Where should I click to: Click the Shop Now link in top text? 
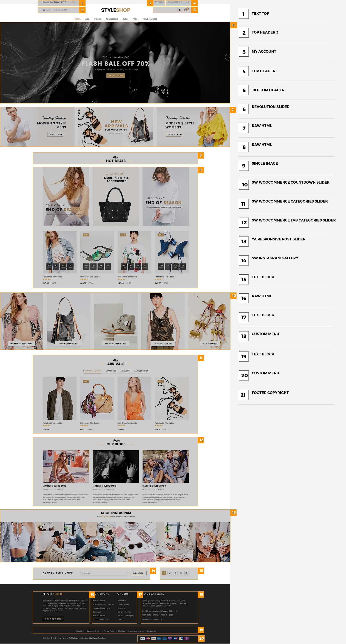pyautogui.click(x=71, y=2)
